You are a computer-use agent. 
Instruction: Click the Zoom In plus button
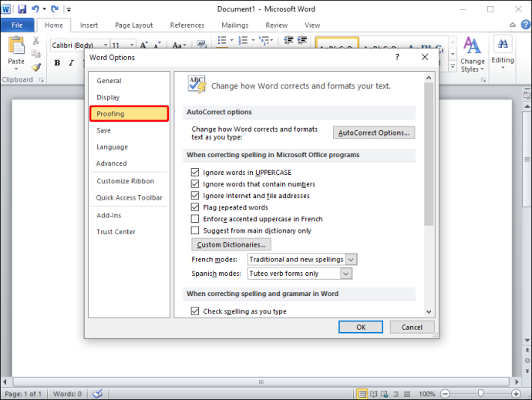[516, 394]
